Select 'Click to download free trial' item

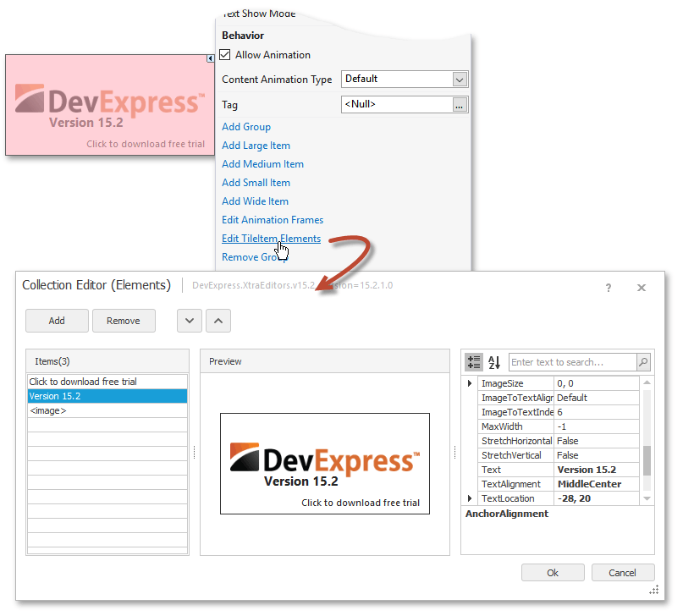[107, 382]
